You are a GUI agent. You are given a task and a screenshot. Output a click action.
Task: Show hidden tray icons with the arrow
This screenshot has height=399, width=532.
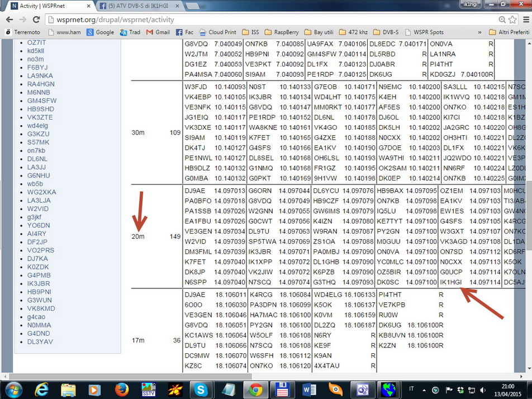[424, 390]
